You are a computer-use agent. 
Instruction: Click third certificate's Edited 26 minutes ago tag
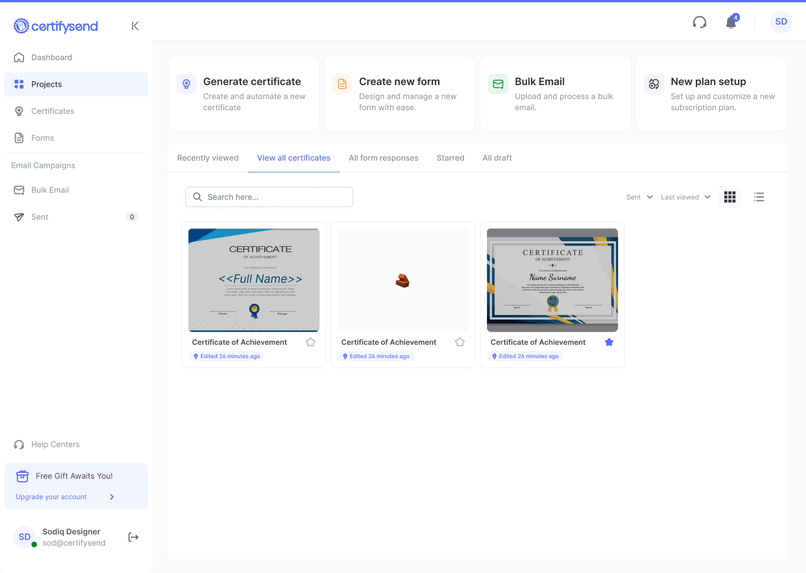click(525, 356)
